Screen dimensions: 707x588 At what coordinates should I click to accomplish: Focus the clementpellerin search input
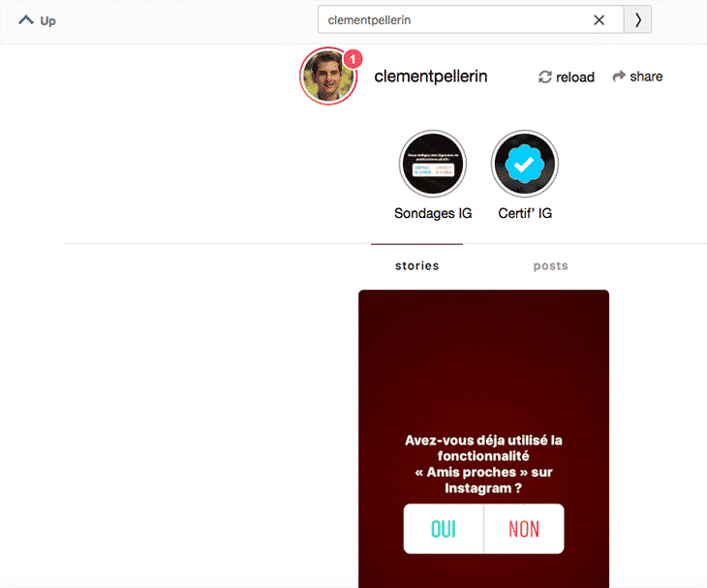[455, 19]
